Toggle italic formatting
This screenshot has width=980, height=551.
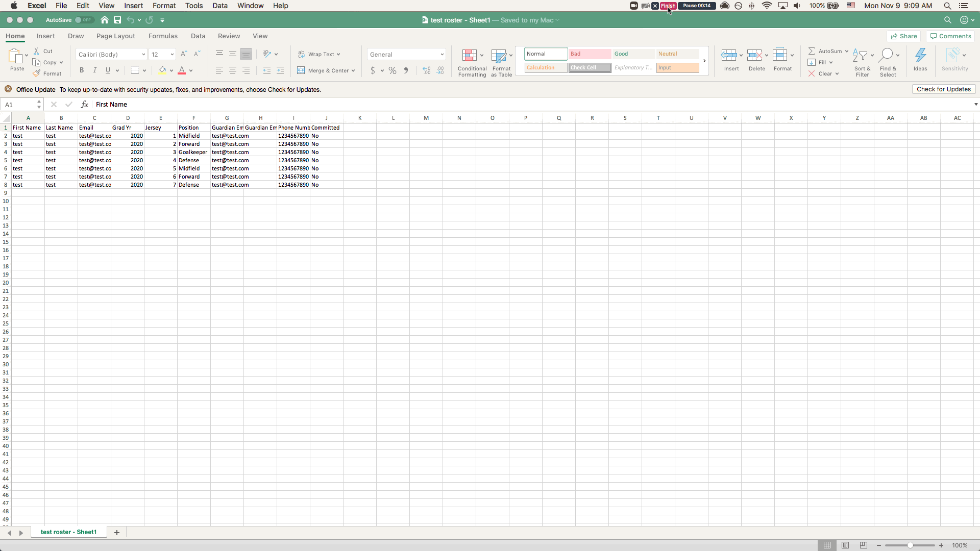(x=94, y=70)
